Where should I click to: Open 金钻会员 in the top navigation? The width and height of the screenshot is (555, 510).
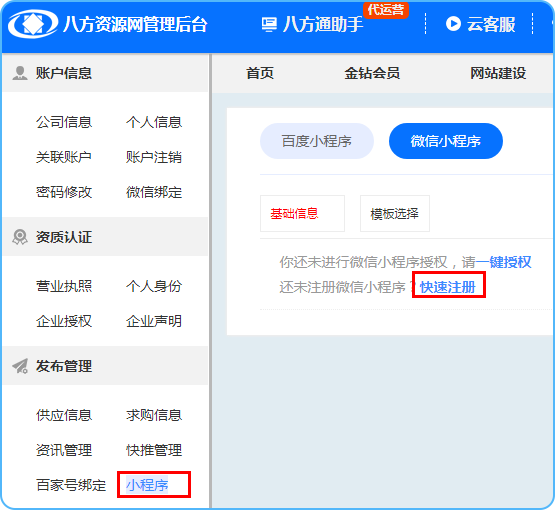(x=372, y=73)
